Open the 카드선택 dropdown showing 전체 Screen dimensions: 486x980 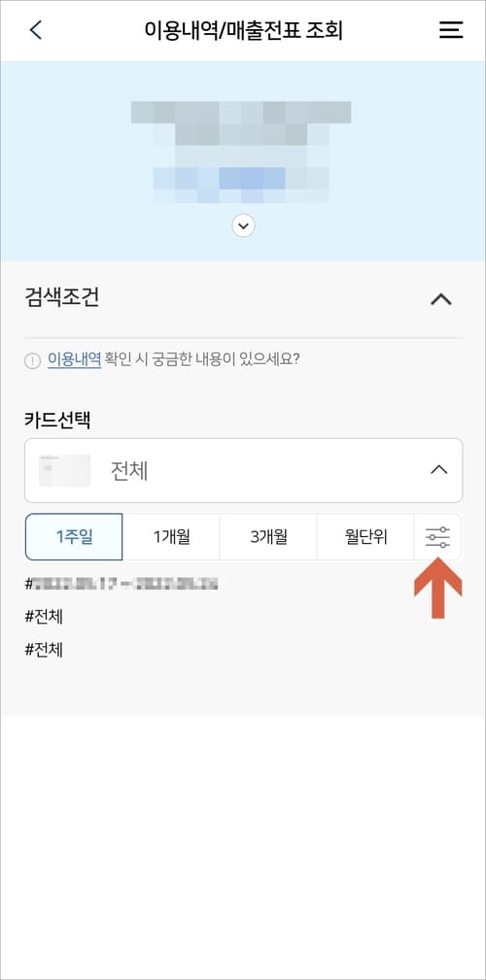(x=243, y=470)
